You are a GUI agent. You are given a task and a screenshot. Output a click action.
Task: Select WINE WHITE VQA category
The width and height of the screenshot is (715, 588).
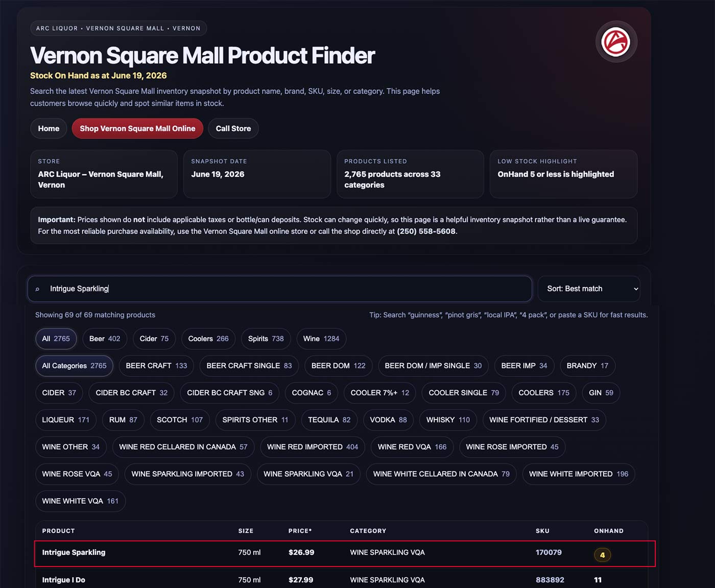(80, 501)
